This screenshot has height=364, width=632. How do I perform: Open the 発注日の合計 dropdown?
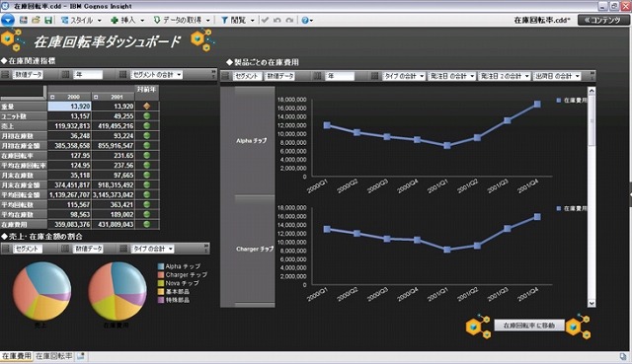tap(451, 76)
